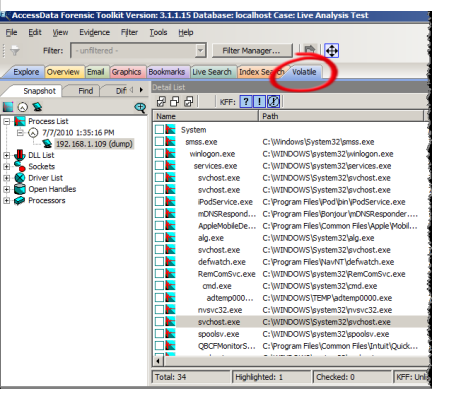Open the Tools menu
The image size is (474, 394).
pyautogui.click(x=158, y=32)
